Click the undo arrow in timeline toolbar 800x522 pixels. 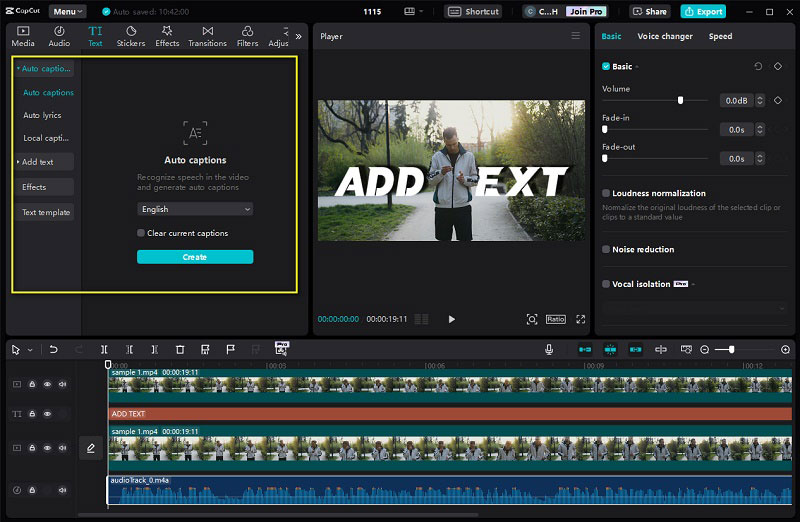coord(53,350)
